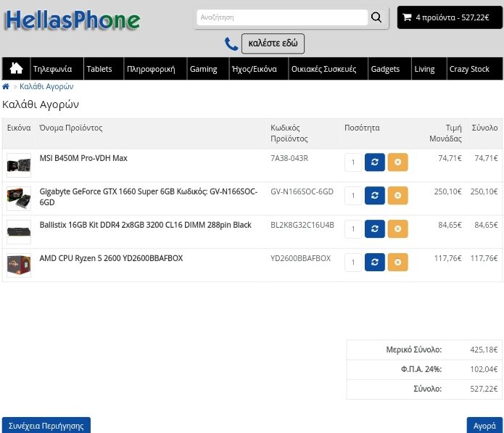Image resolution: width=504 pixels, height=433 pixels.
Task: Open the Τηλεφωνία menu
Action: (57, 69)
